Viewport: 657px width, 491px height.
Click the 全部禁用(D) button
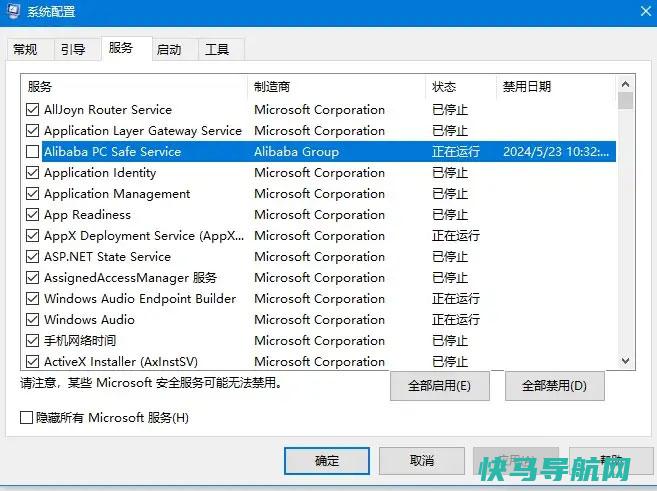[x=554, y=385]
